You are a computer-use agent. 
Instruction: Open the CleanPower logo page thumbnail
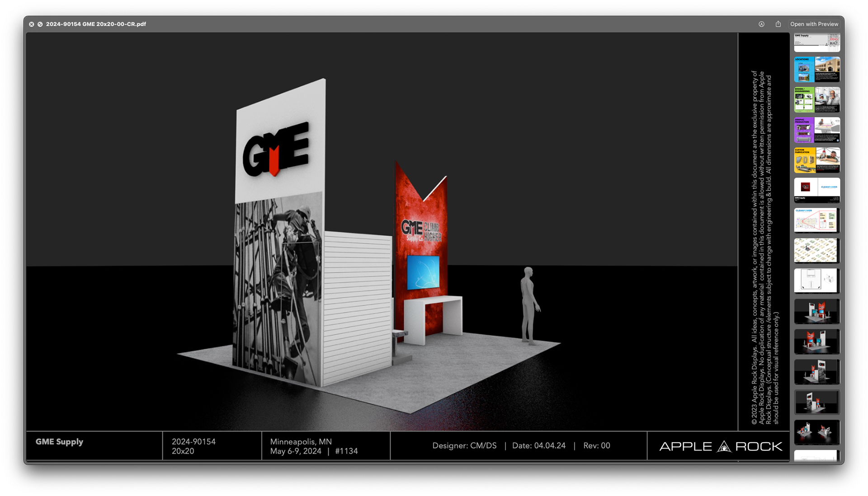[817, 190]
